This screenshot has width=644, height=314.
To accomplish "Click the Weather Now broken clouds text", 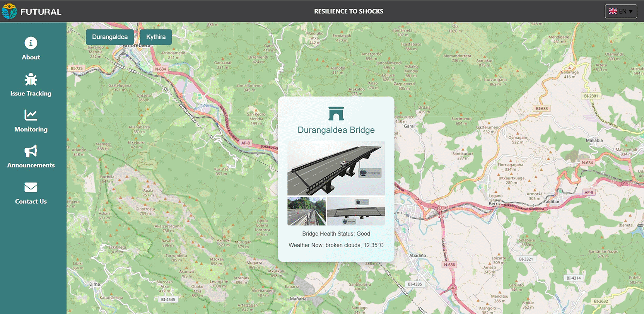I will (x=336, y=245).
